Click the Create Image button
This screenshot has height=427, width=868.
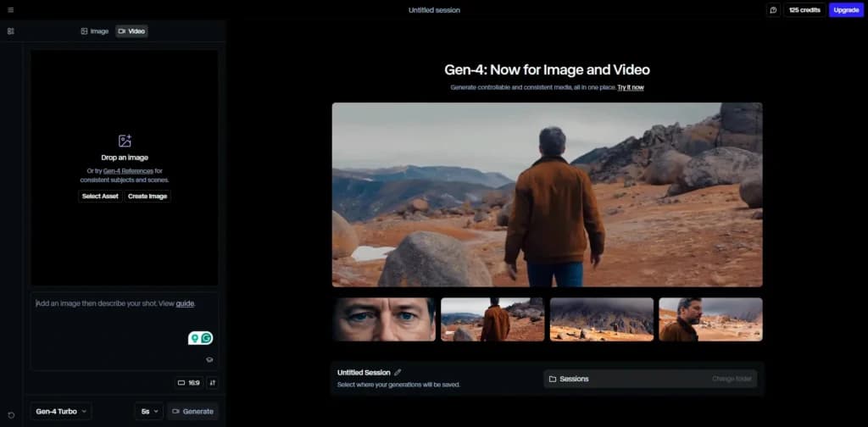point(147,197)
